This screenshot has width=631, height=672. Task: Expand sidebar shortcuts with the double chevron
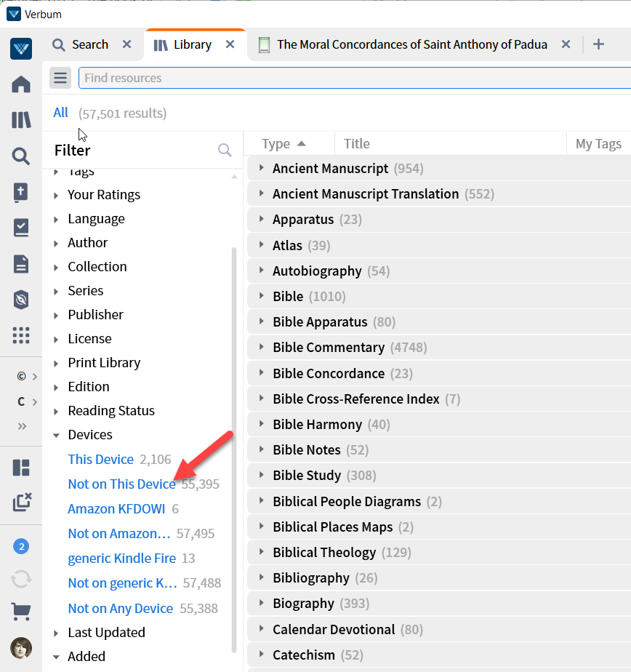tap(22, 426)
